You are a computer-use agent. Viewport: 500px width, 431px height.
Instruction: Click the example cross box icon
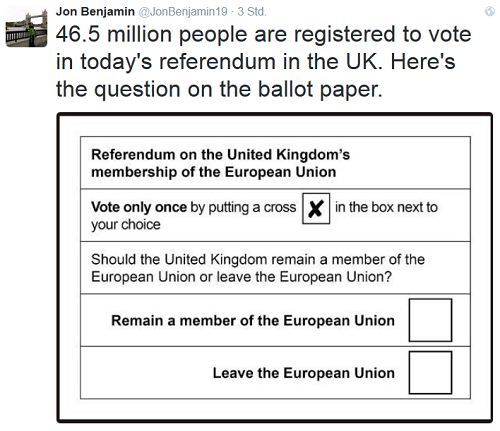point(316,208)
